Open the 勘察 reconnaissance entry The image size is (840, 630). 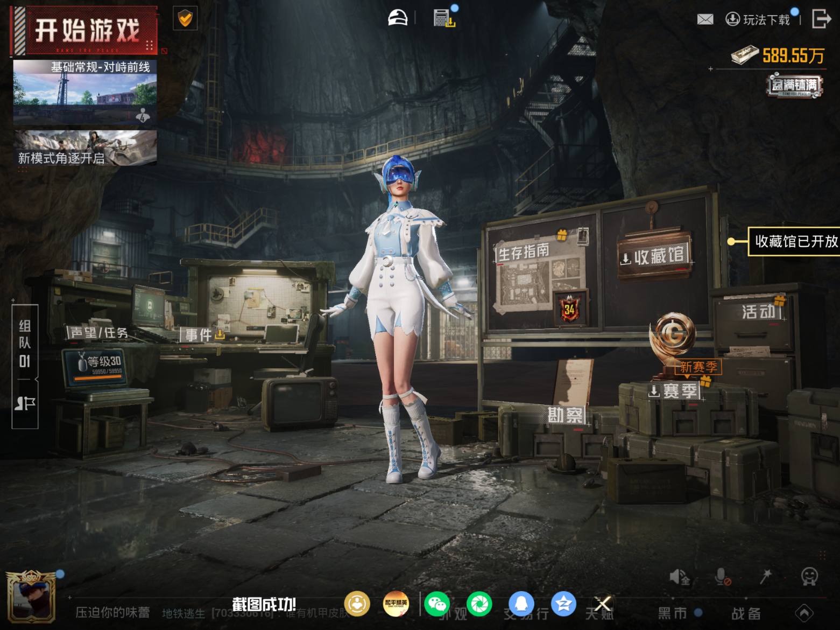[x=566, y=415]
